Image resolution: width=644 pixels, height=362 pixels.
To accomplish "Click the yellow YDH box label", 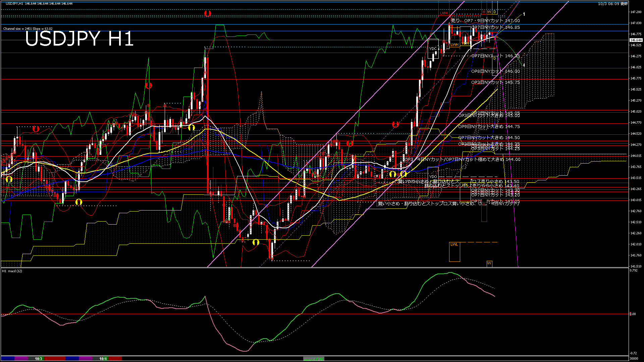I will click(465, 43).
